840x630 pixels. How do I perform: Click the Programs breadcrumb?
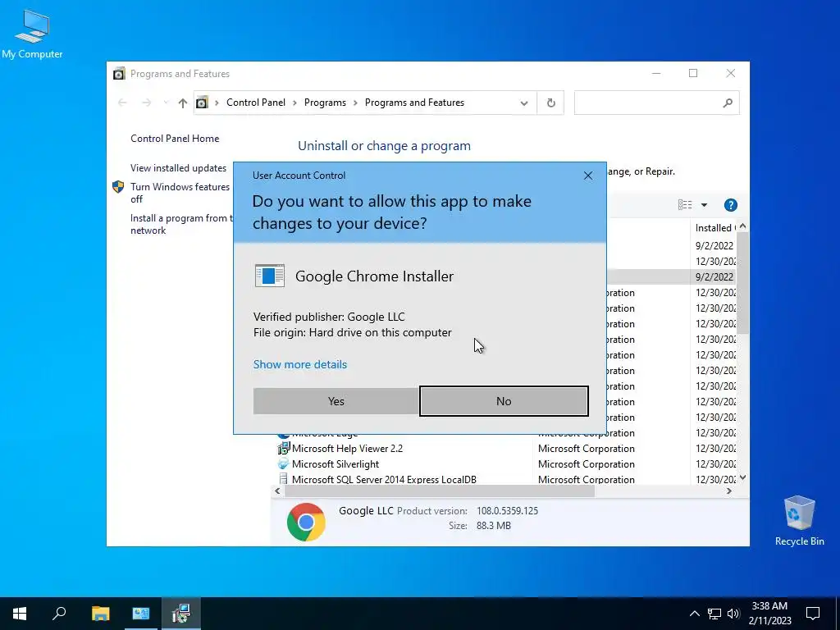point(325,103)
